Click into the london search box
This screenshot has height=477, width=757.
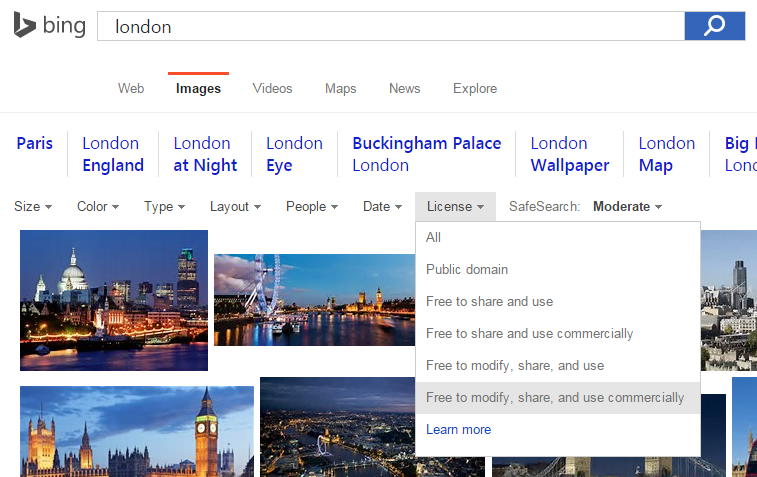tap(391, 26)
